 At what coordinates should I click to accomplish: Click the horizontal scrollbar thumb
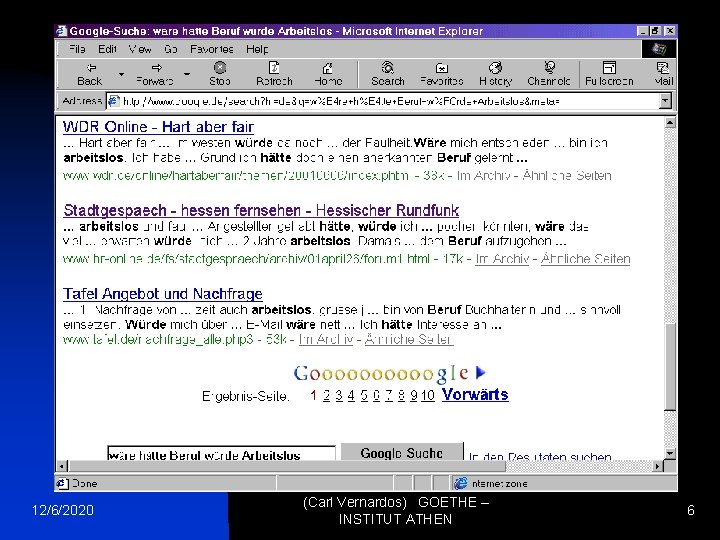click(287, 466)
